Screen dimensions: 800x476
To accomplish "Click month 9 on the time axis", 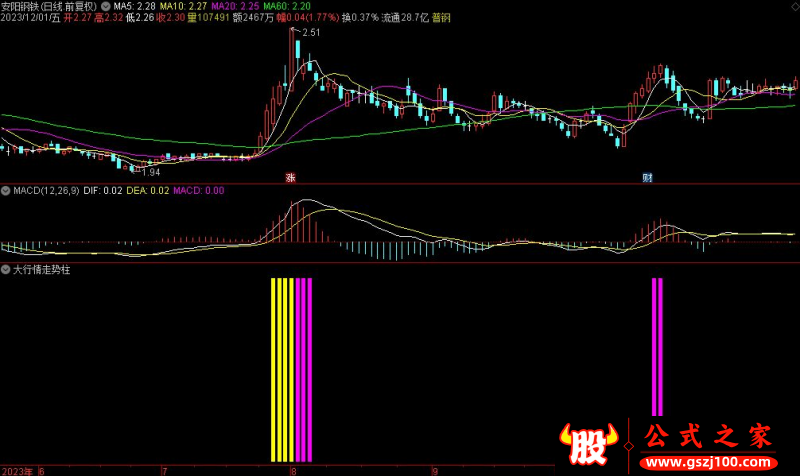I will pyautogui.click(x=435, y=470).
